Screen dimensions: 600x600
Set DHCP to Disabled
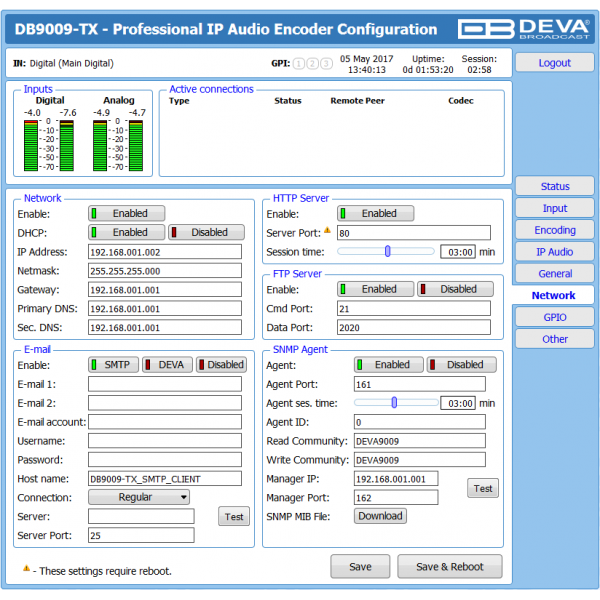point(206,232)
